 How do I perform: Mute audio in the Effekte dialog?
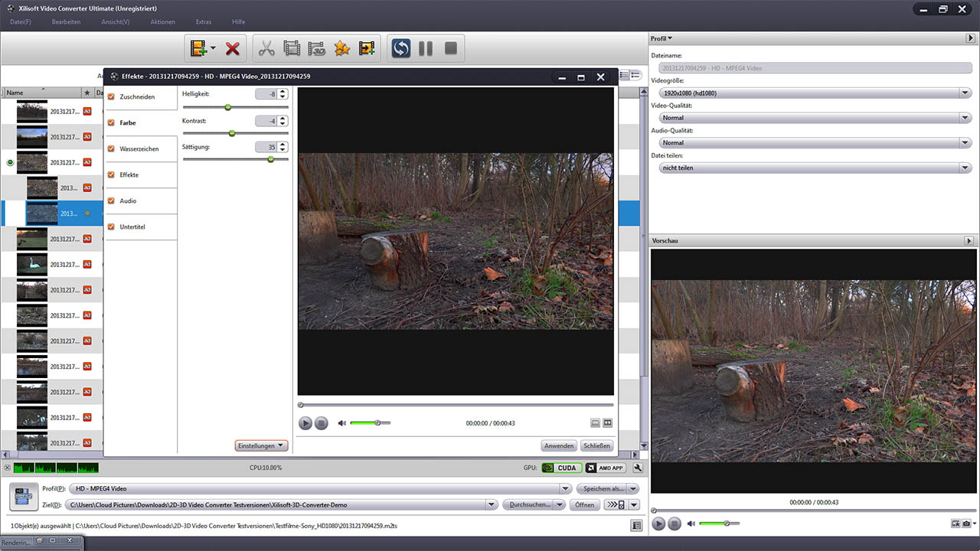[342, 423]
